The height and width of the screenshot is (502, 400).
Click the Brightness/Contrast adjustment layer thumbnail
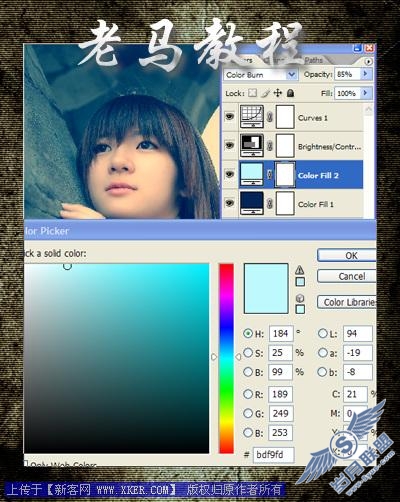(x=252, y=145)
